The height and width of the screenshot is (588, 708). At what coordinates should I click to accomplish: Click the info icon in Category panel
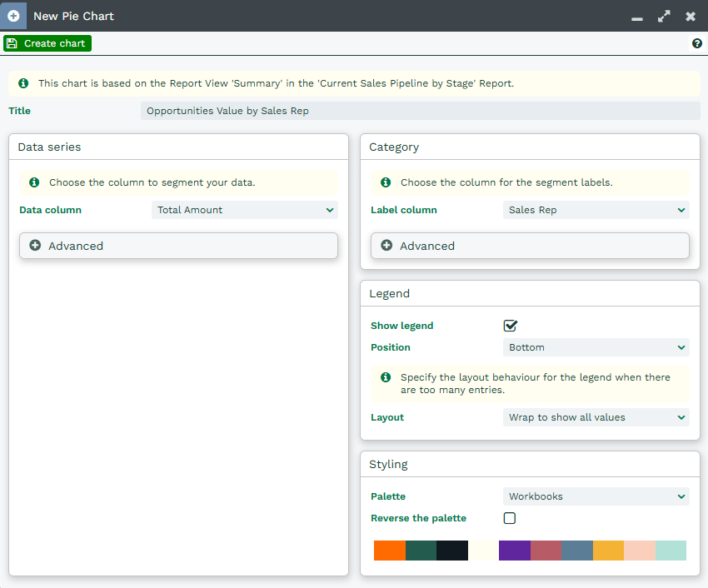[386, 182]
